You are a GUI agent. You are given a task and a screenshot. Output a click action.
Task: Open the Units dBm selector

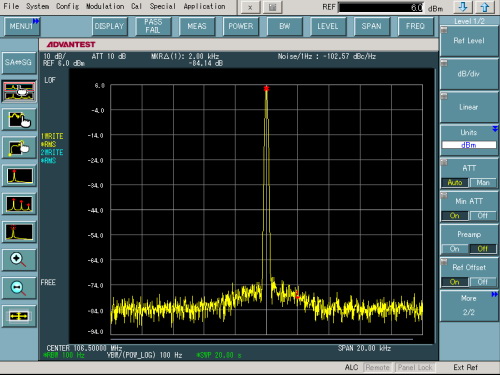pos(469,145)
